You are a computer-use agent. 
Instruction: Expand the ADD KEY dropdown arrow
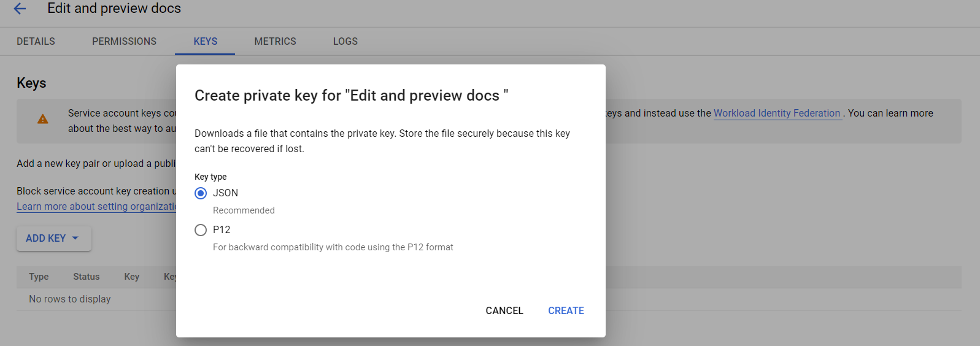click(x=75, y=238)
